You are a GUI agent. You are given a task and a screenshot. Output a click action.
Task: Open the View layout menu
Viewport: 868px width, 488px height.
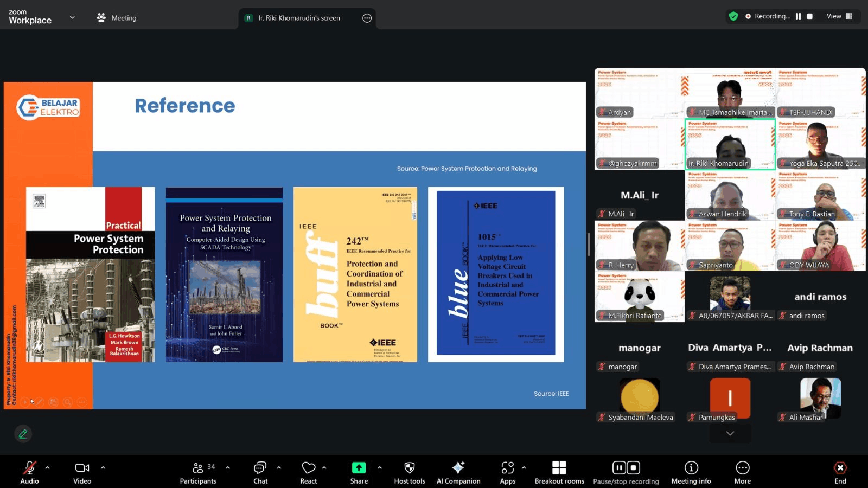coord(839,16)
